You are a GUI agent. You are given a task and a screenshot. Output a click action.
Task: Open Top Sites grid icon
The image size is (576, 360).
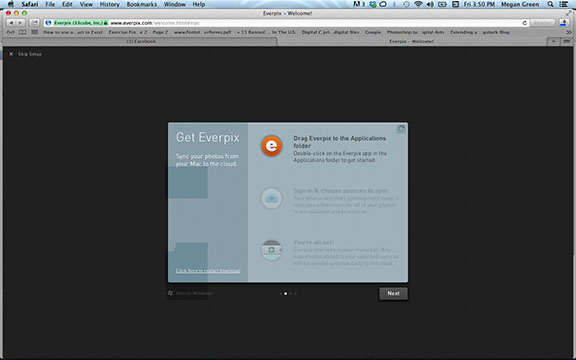[35, 32]
